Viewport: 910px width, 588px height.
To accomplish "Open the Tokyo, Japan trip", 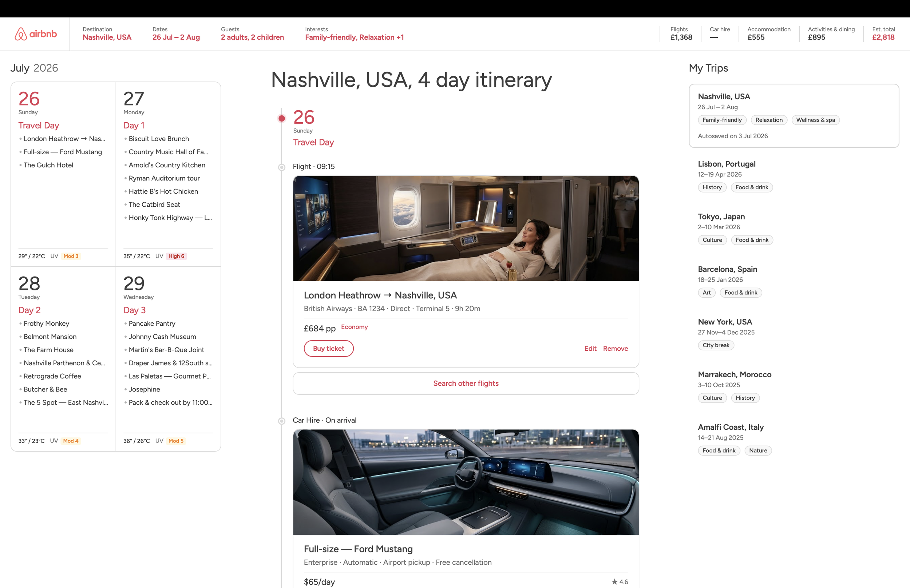I will pyautogui.click(x=794, y=229).
